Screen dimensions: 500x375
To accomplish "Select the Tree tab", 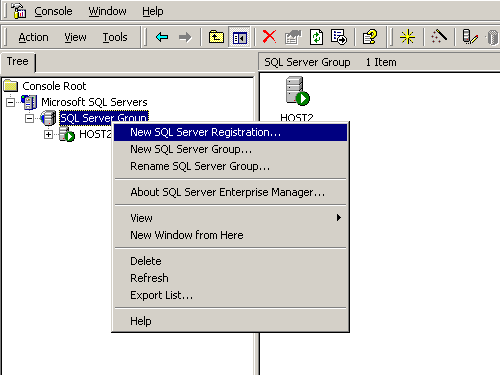I will click(18, 62).
